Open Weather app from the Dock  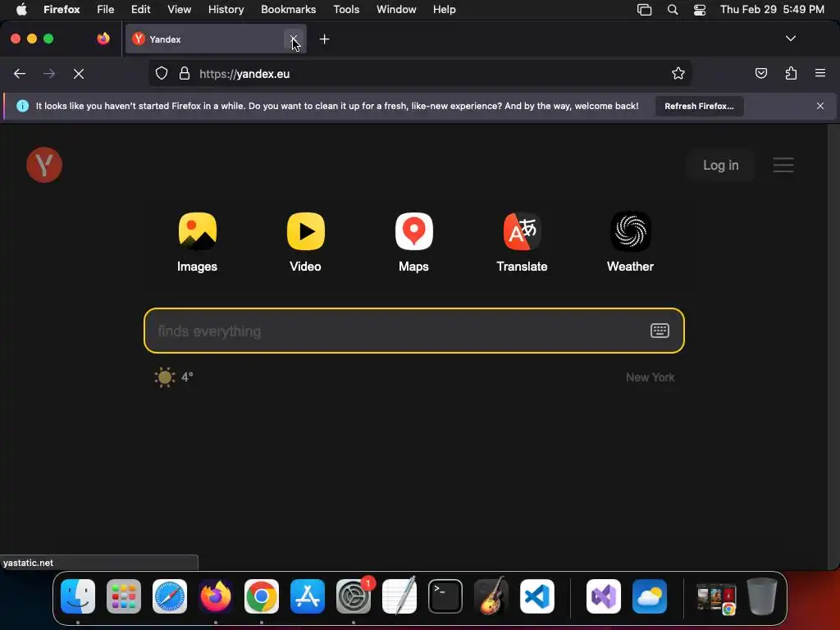(650, 596)
